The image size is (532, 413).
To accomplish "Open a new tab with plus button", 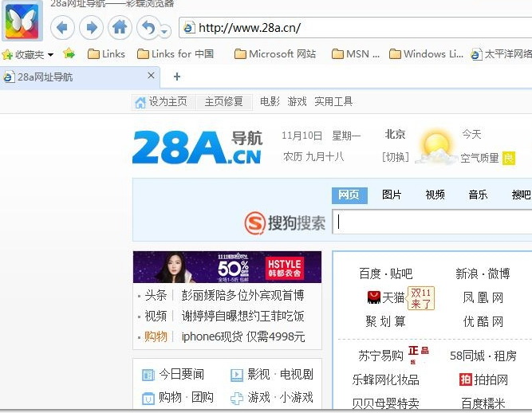I will pyautogui.click(x=177, y=77).
